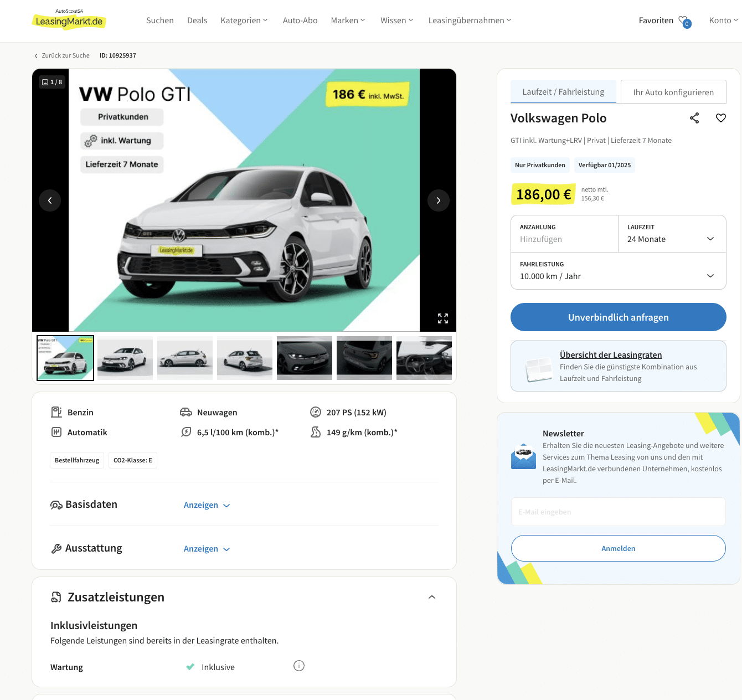The height and width of the screenshot is (700, 742).
Task: Select the sixth thumbnail dark rear
Action: point(364,358)
